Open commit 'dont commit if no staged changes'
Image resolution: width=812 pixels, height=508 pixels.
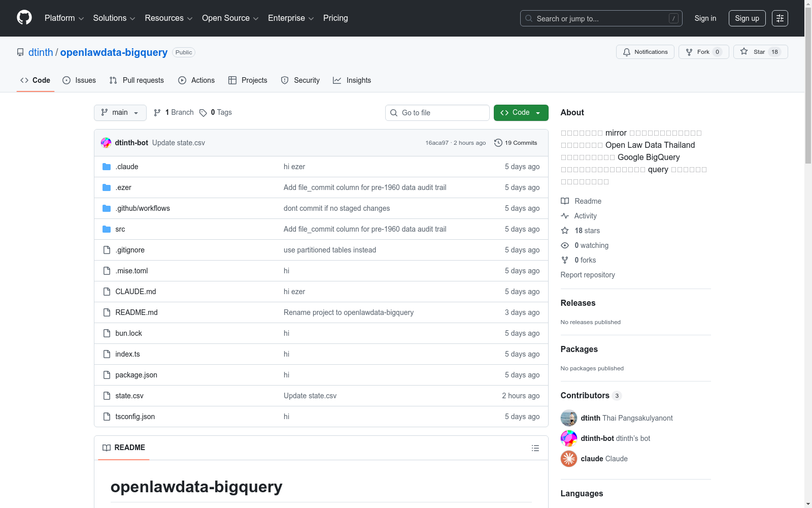pyautogui.click(x=337, y=208)
